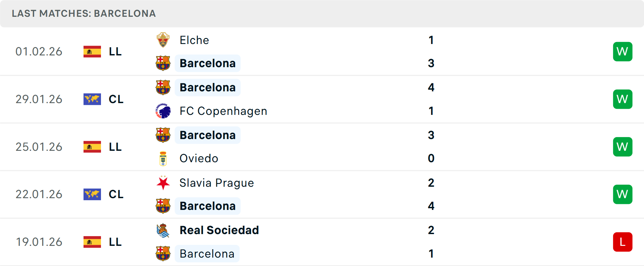Click the Real Sociedad club crest
Screen dimensions: 644x266
point(163,230)
